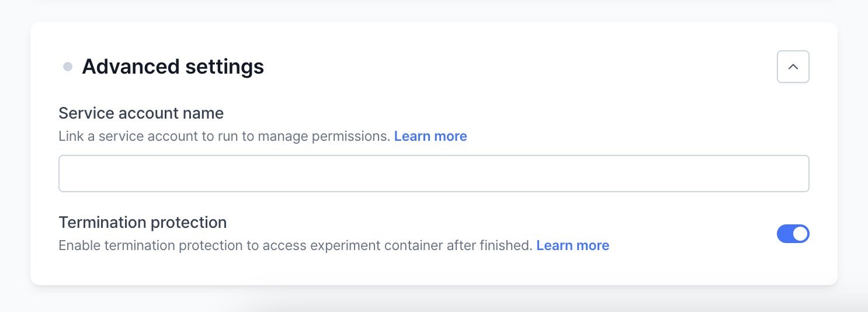868x312 pixels.
Task: Click the white knob of the termination switch
Action: click(800, 234)
